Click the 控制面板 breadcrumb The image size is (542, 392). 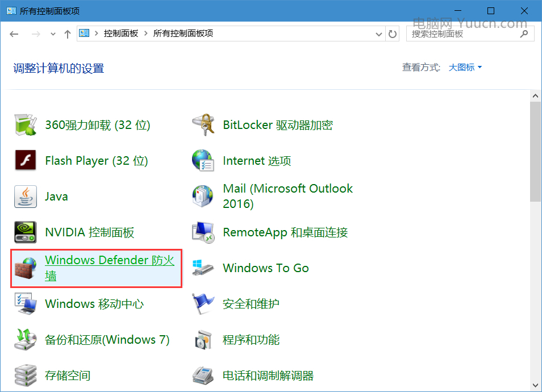point(121,33)
